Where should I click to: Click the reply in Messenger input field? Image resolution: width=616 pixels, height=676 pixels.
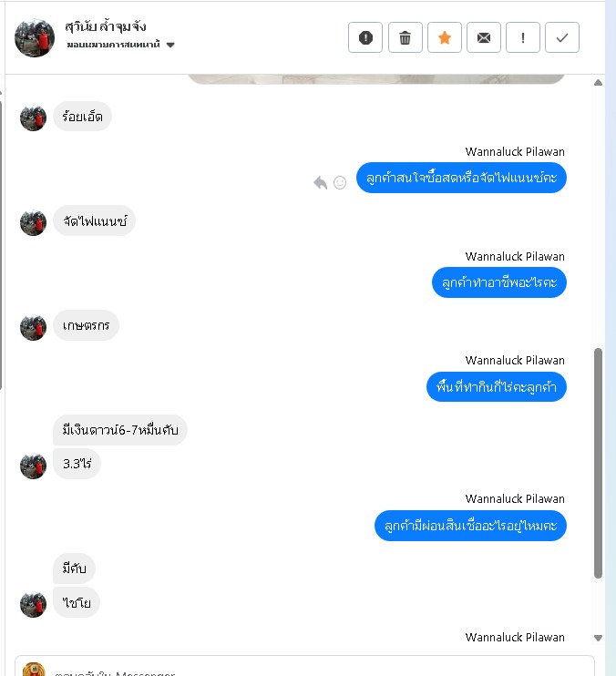[x=304, y=667]
